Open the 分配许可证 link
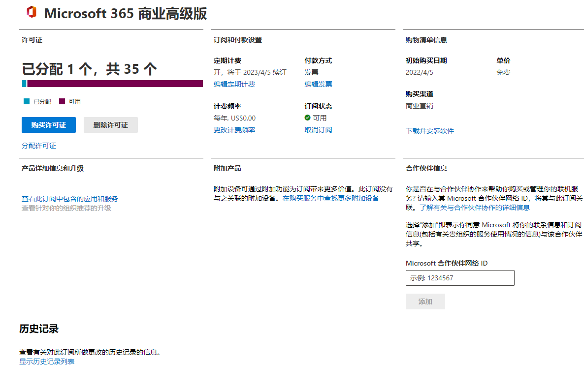 point(39,146)
